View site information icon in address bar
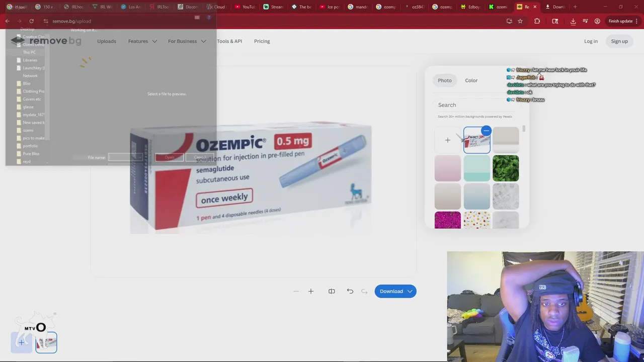 click(x=46, y=21)
